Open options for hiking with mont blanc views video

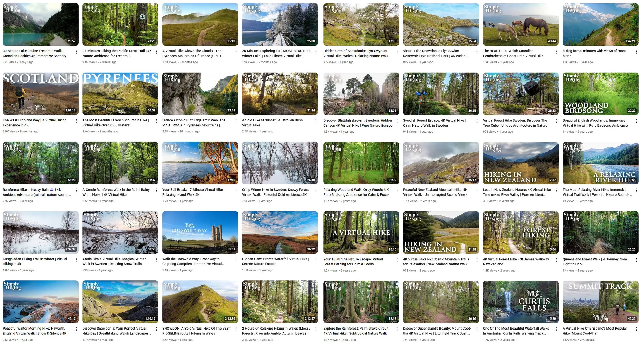pyautogui.click(x=637, y=52)
